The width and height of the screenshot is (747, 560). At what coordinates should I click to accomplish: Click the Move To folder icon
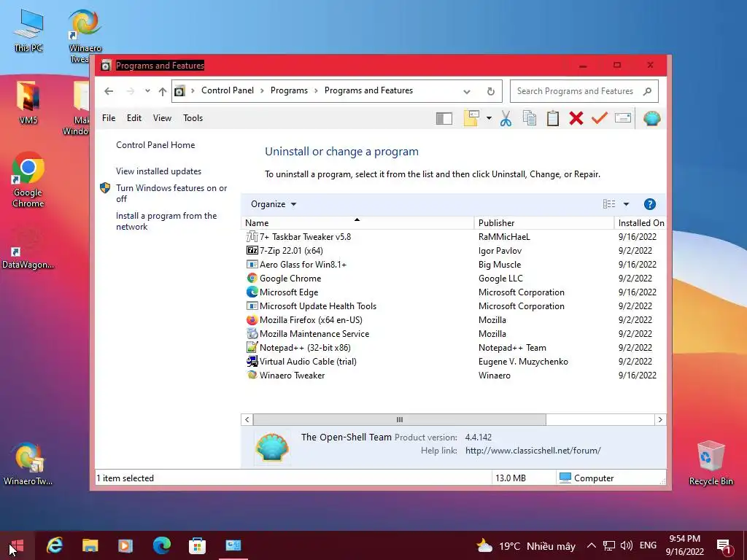tap(471, 118)
